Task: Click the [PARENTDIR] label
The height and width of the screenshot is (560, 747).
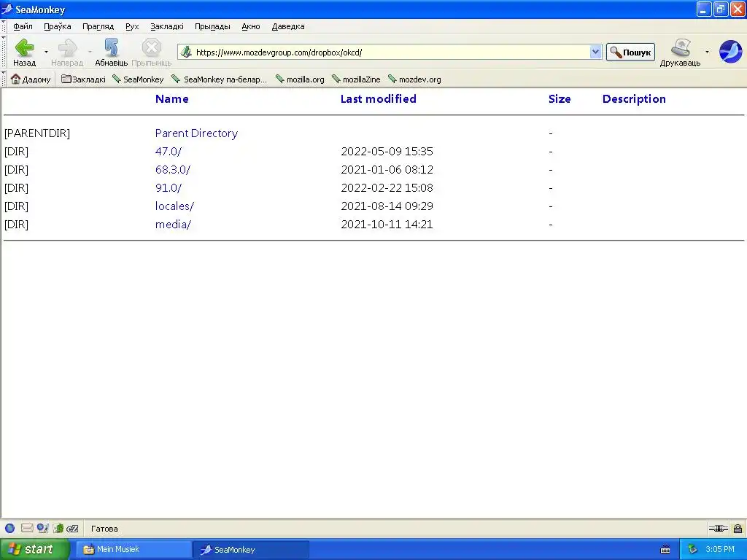Action: (37, 133)
